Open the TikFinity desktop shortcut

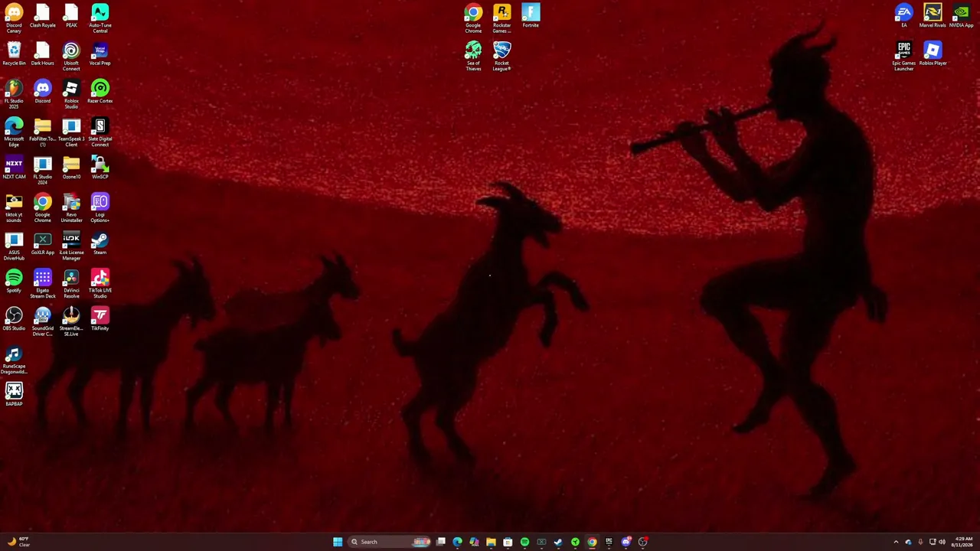click(x=100, y=319)
